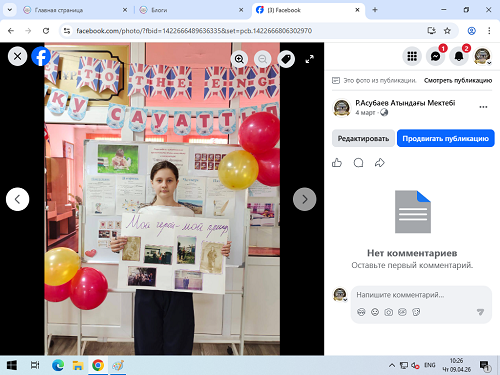500x375 pixels.
Task: Click the ENG language indicator
Action: [x=430, y=365]
